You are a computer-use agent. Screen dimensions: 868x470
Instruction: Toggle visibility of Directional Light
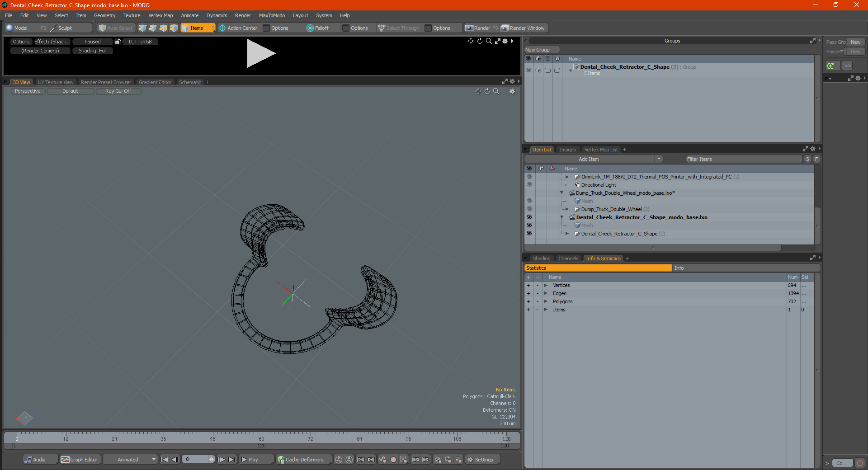[x=529, y=185]
